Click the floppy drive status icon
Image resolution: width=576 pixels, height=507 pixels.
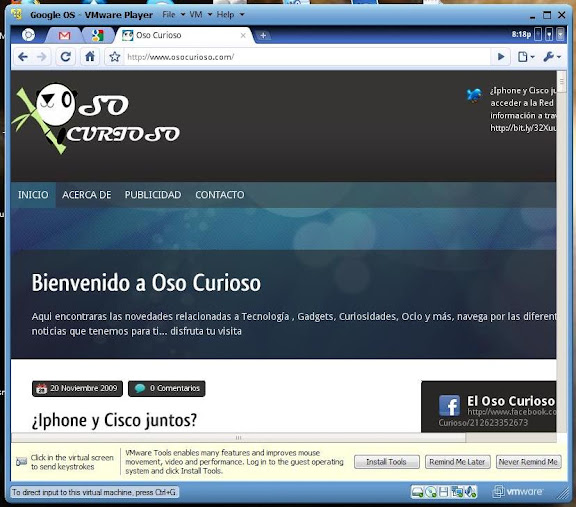[x=444, y=492]
